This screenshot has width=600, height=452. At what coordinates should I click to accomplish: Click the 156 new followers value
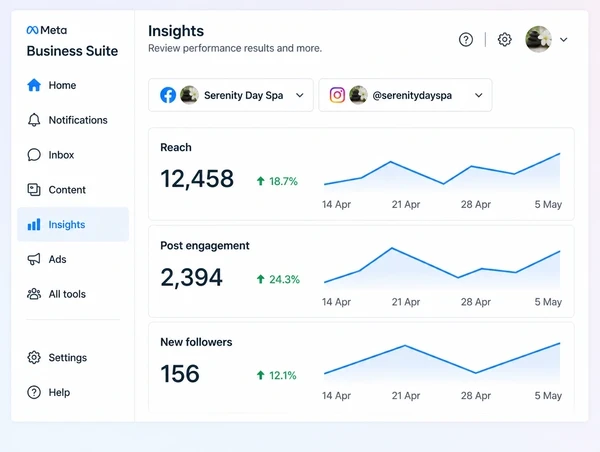180,374
